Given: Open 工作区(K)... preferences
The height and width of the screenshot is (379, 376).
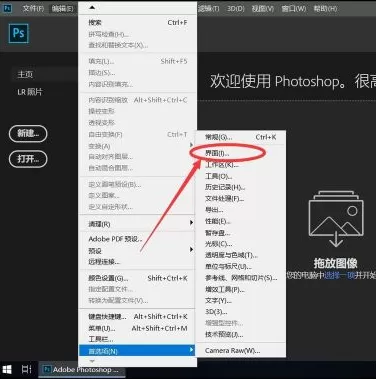Looking at the screenshot, I should pyautogui.click(x=241, y=165).
